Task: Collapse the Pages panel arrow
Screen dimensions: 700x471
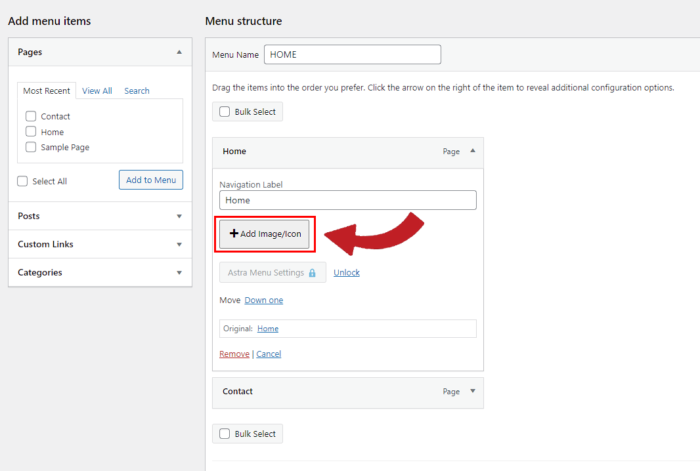Action: pyautogui.click(x=179, y=51)
